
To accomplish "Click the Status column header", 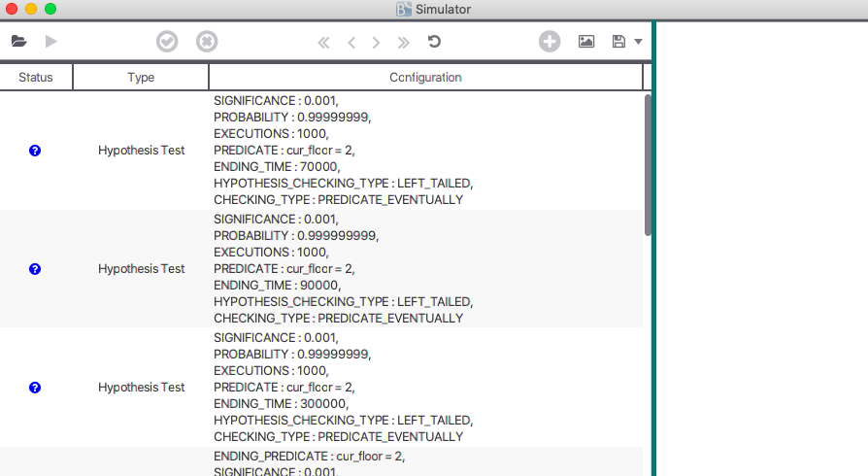I will [x=36, y=78].
